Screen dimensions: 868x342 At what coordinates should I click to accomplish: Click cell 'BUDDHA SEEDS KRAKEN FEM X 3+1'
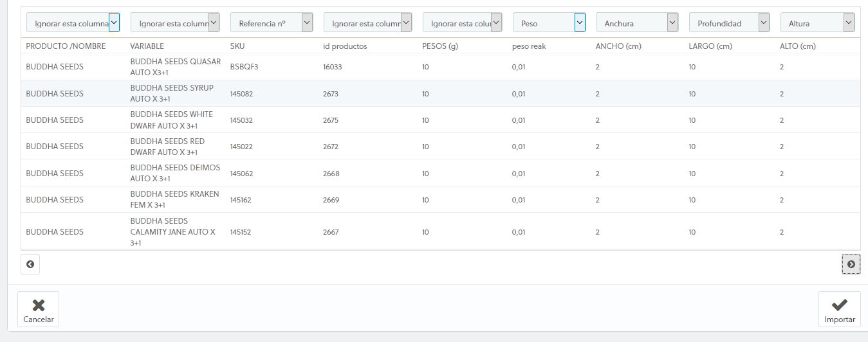click(x=174, y=199)
